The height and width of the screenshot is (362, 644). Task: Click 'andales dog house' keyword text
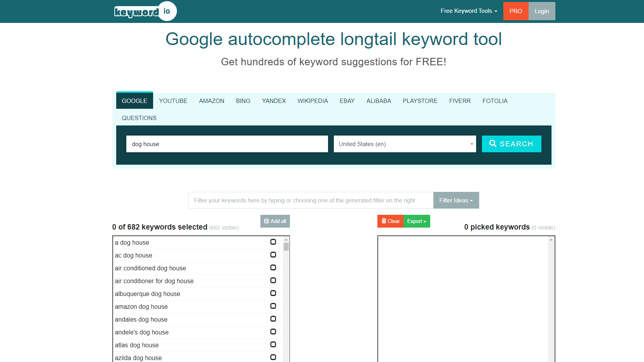[x=141, y=319]
